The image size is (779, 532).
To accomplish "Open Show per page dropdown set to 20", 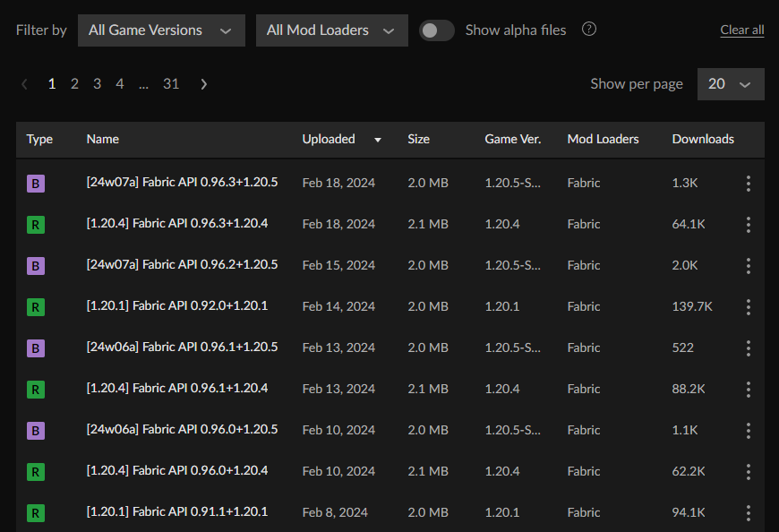I will 731,84.
